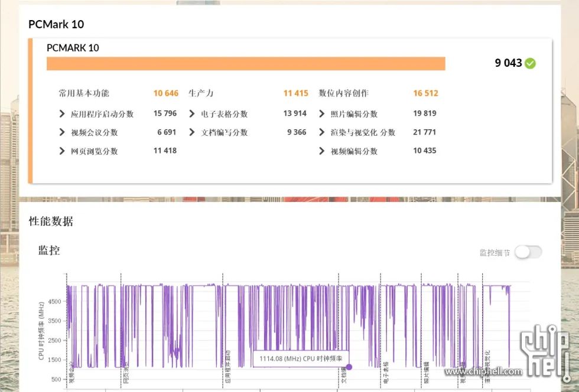
Task: Click the 应用程序启动 chart segment marker
Action: (228, 367)
